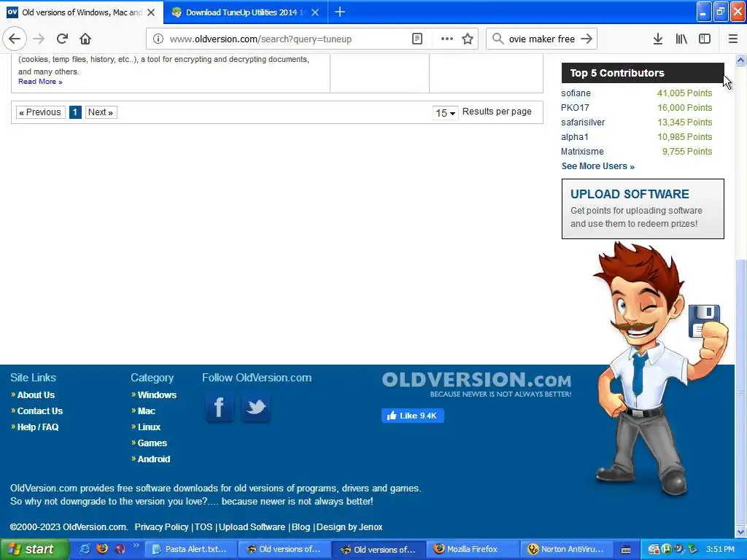Image resolution: width=747 pixels, height=560 pixels.
Task: Bookmark this page with the star icon
Action: pyautogui.click(x=468, y=39)
